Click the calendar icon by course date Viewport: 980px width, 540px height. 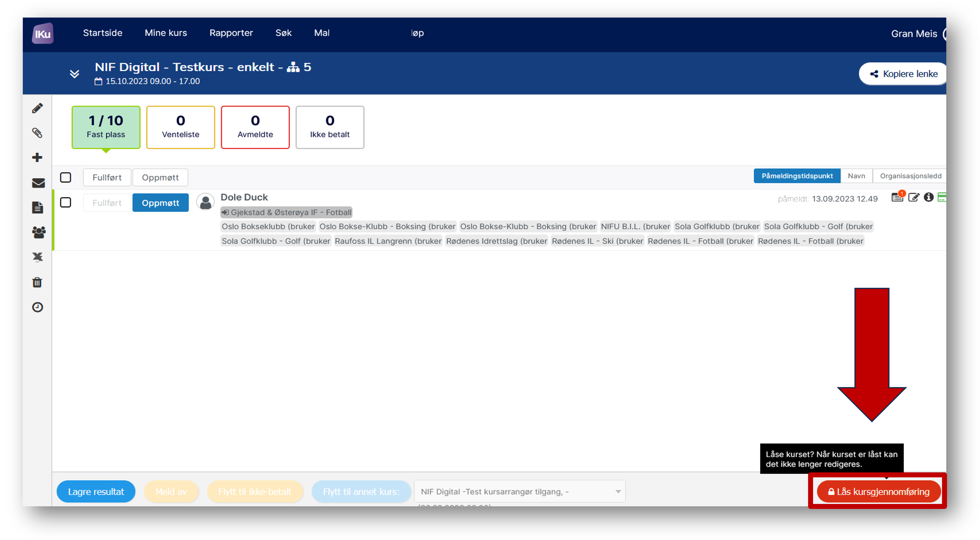98,81
